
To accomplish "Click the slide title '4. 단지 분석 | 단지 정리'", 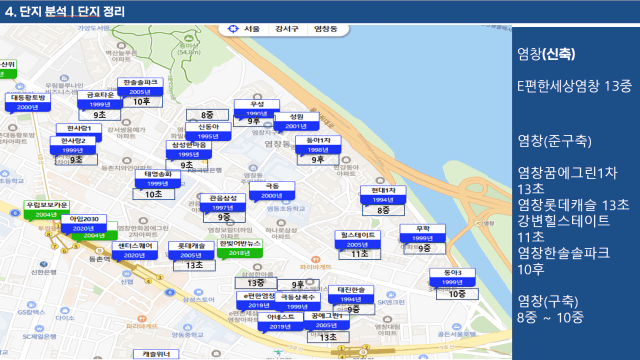I will click(x=65, y=11).
